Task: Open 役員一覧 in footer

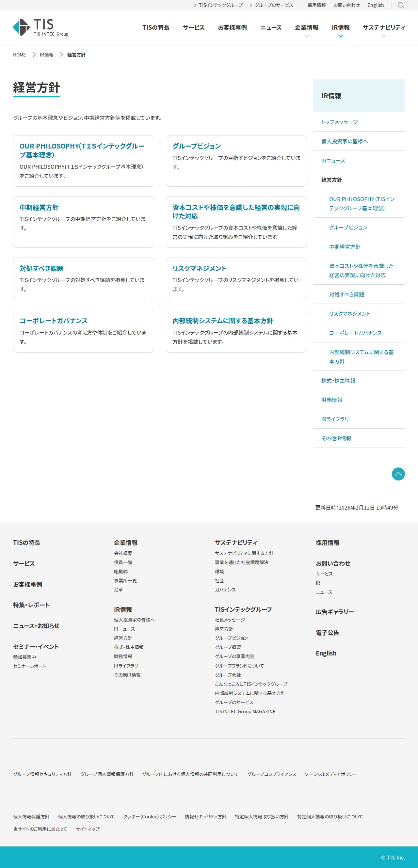Action: click(x=123, y=562)
